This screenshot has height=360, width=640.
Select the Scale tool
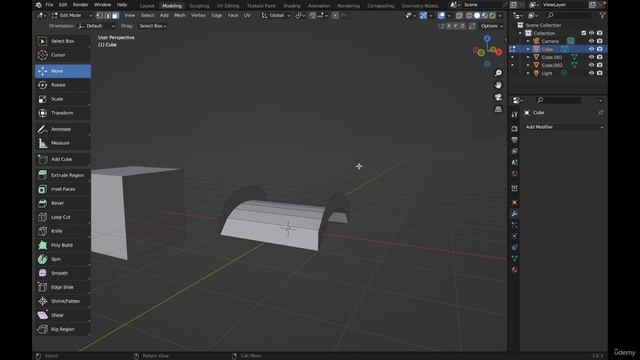pos(63,99)
